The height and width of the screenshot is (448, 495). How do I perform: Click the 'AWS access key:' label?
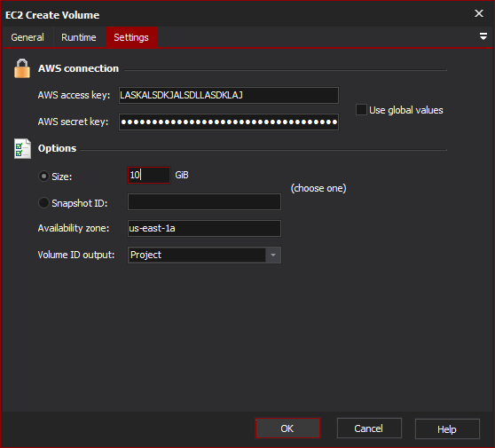click(74, 95)
